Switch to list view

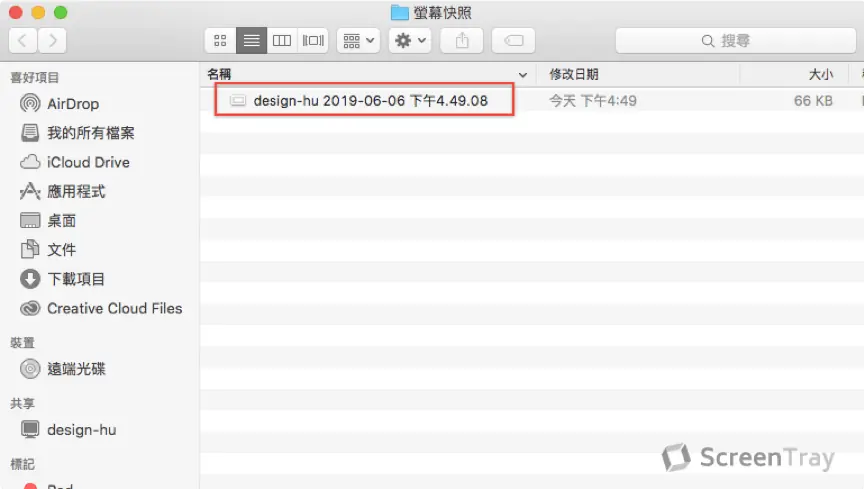click(x=251, y=40)
